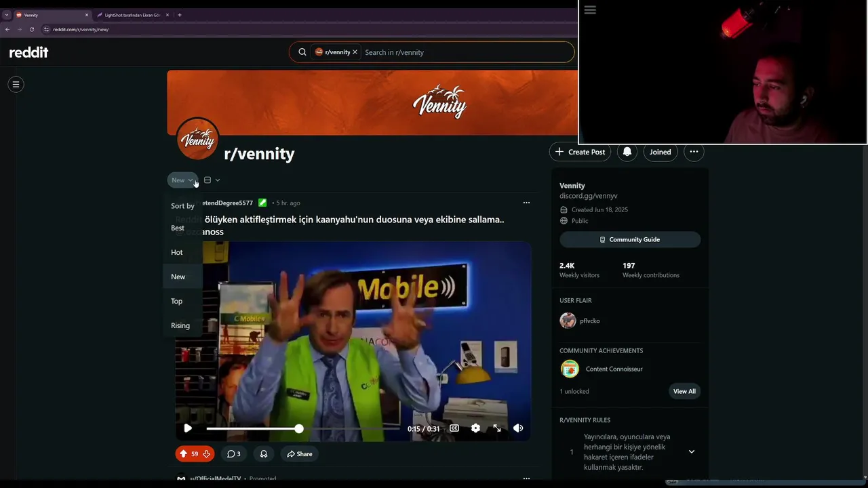Expand the left navigation sidebar
The image size is (868, 488).
click(x=16, y=85)
